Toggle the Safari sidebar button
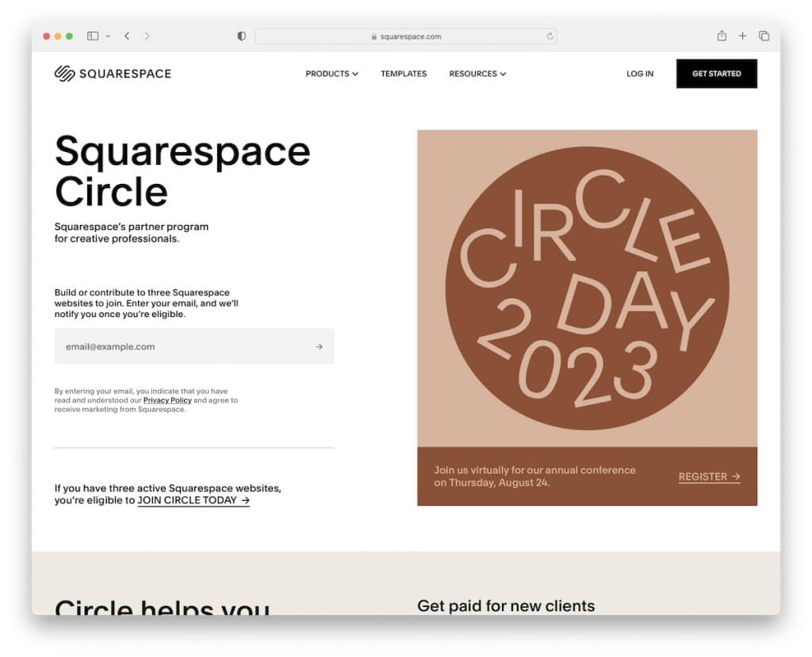 (93, 36)
